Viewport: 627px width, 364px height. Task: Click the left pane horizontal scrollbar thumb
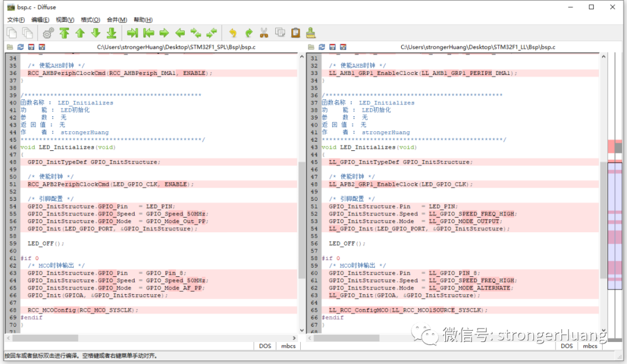[45, 338]
